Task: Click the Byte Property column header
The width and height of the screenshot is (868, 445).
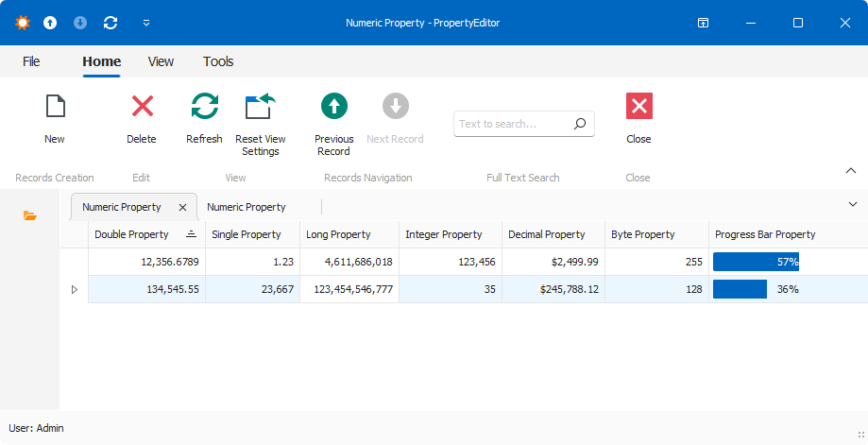Action: (x=657, y=234)
